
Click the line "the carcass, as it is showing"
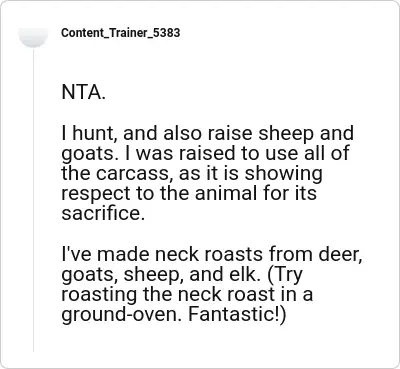point(192,174)
